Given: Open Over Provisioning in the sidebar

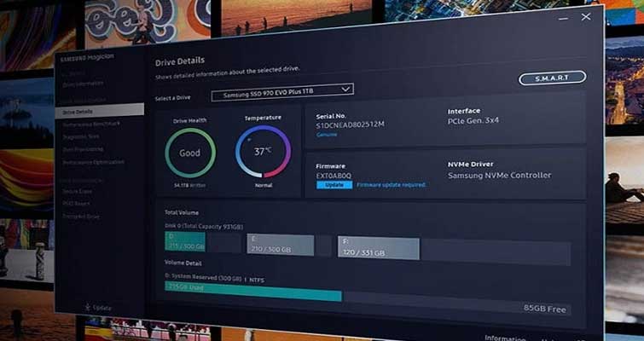Looking at the screenshot, I should [x=83, y=149].
